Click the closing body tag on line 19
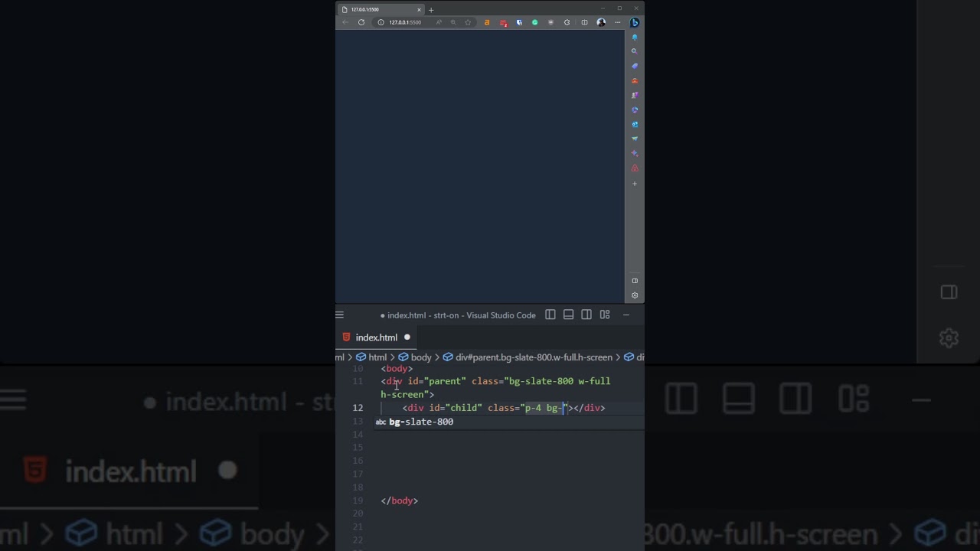Screen dimensions: 980x551 400,500
